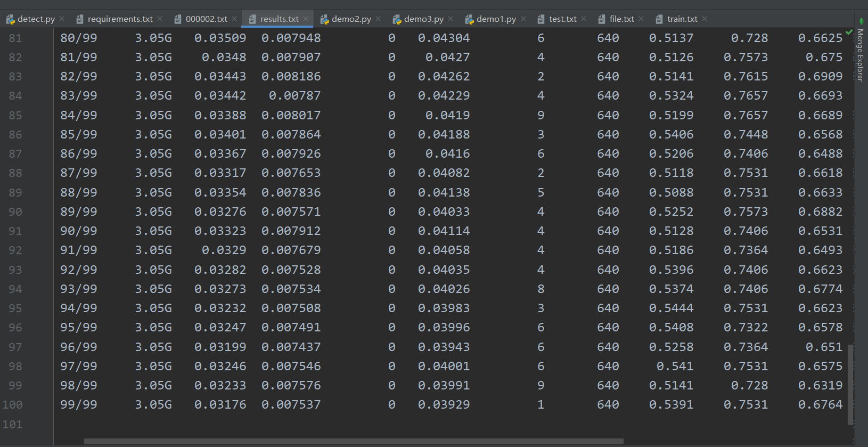
Task: Switch to the demo3.py tab
Action: tap(423, 19)
